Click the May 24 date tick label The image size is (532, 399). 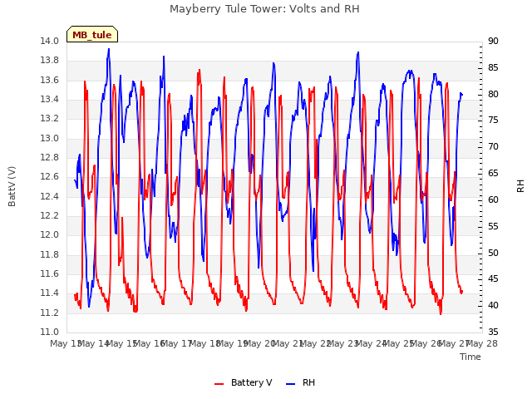coord(372,344)
